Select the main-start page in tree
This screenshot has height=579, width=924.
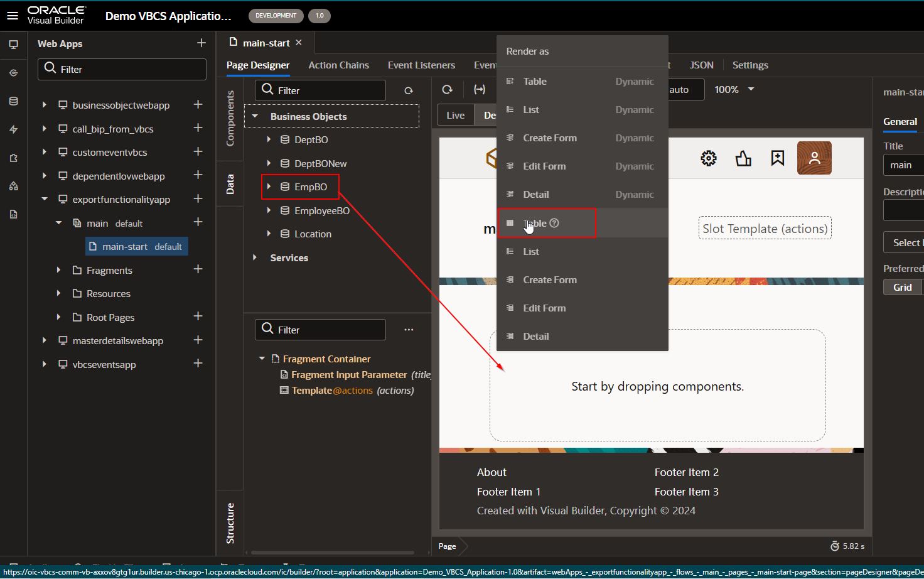point(136,246)
